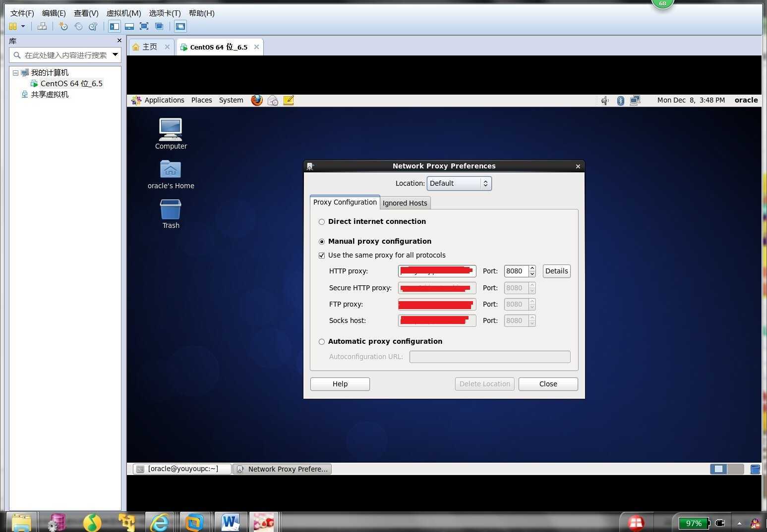Screen dimensions: 767x532
Task: Open Windows Explorer folder taskbar icon
Action: pos(21,523)
